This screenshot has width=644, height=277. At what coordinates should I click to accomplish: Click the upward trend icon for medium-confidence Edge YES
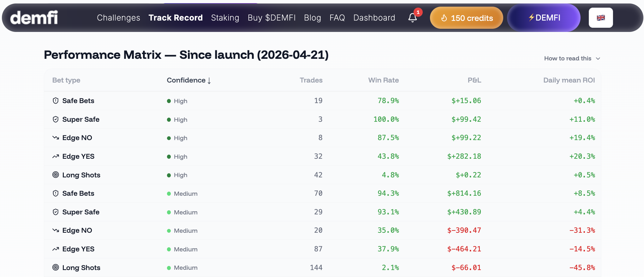pyautogui.click(x=56, y=249)
